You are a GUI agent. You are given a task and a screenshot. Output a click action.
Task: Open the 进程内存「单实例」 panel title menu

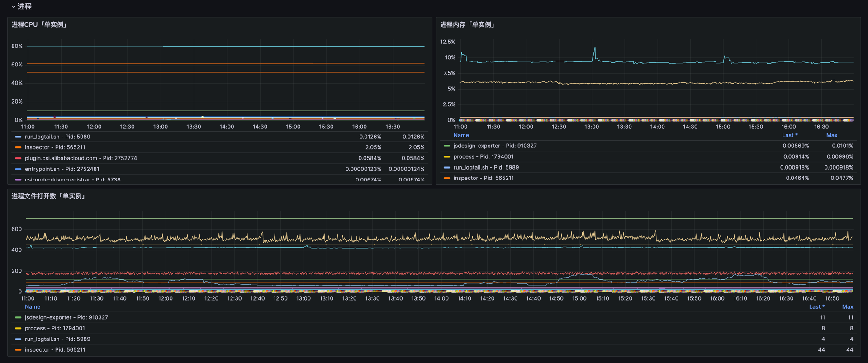(468, 25)
